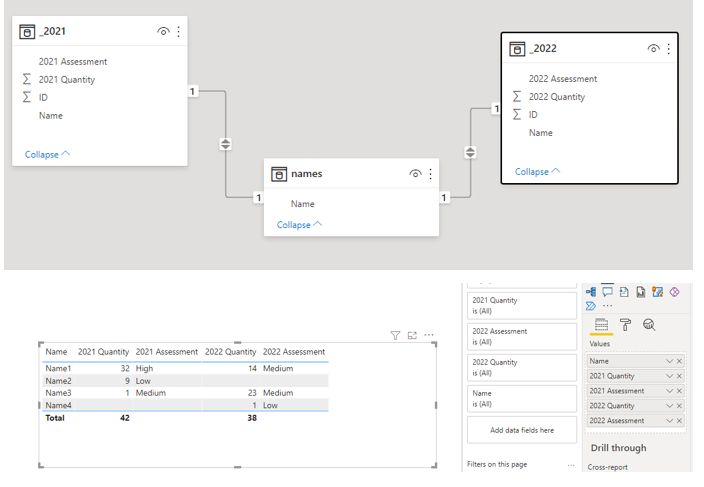Viewport: 704px width, 487px height.
Task: Open more options menu on _2022 table
Action: pyautogui.click(x=669, y=48)
